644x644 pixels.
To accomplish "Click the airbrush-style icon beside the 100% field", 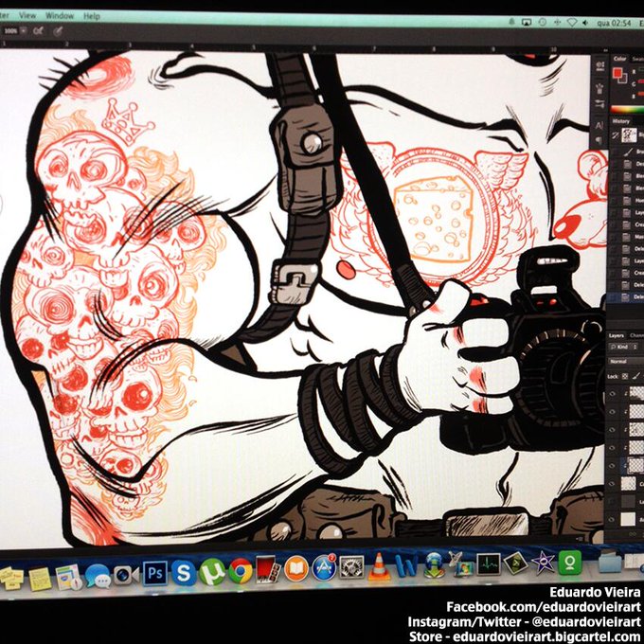I will pos(39,31).
